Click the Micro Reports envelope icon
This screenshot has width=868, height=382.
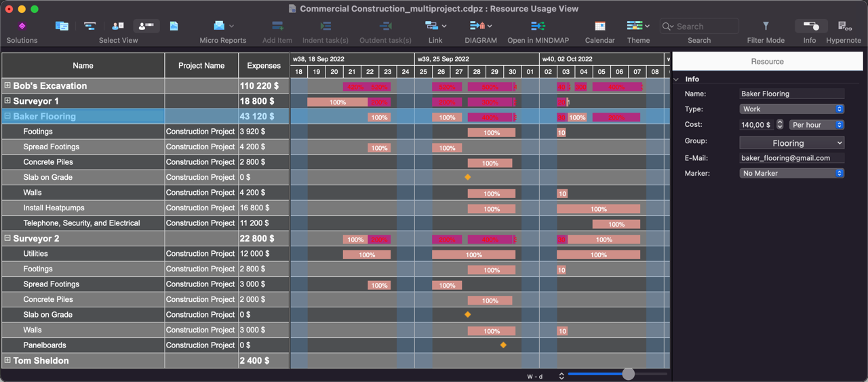point(219,26)
